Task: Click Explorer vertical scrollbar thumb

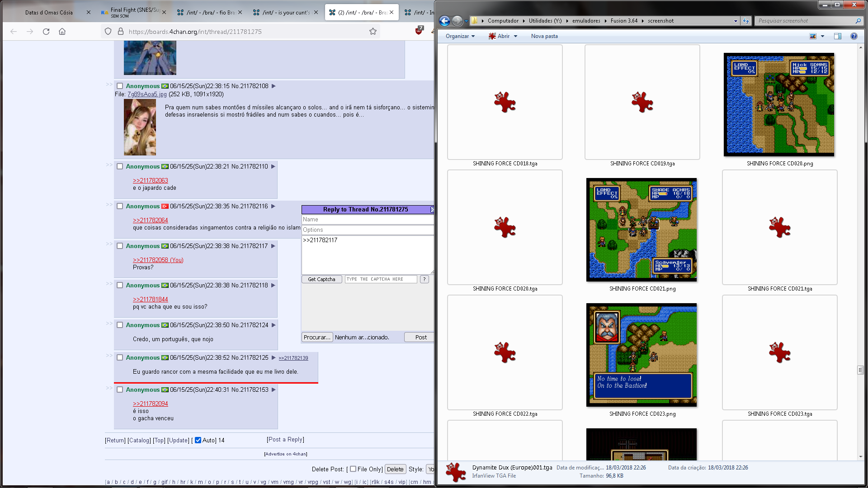Action: point(860,370)
